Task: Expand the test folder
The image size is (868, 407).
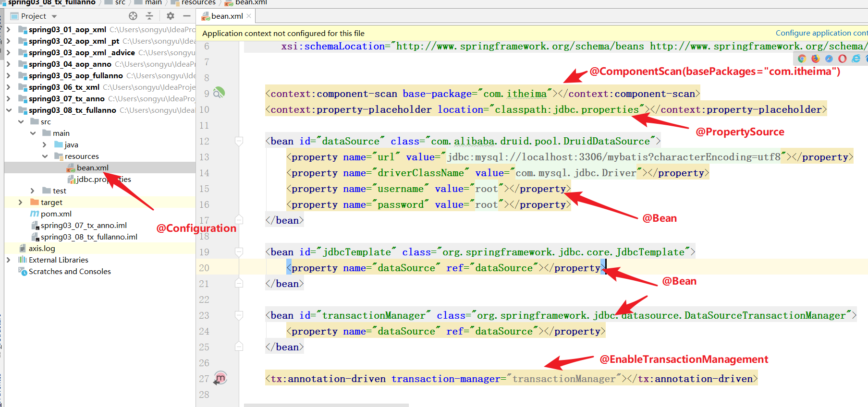Action: (33, 191)
